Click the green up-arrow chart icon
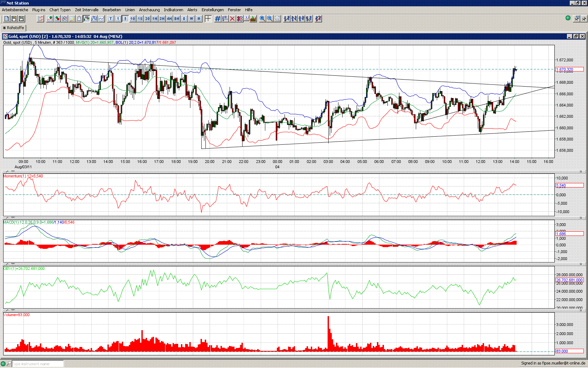This screenshot has height=368, width=588. pyautogui.click(x=50, y=19)
